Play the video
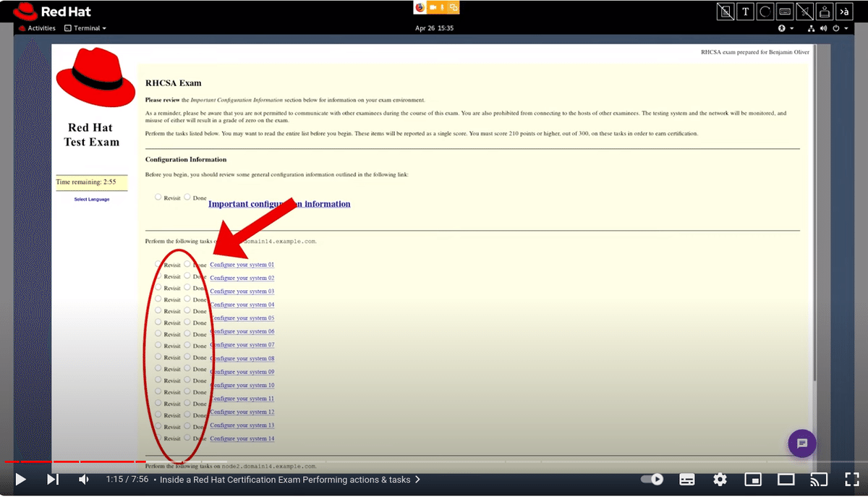Viewport: 868px width, 497px height. 20,480
